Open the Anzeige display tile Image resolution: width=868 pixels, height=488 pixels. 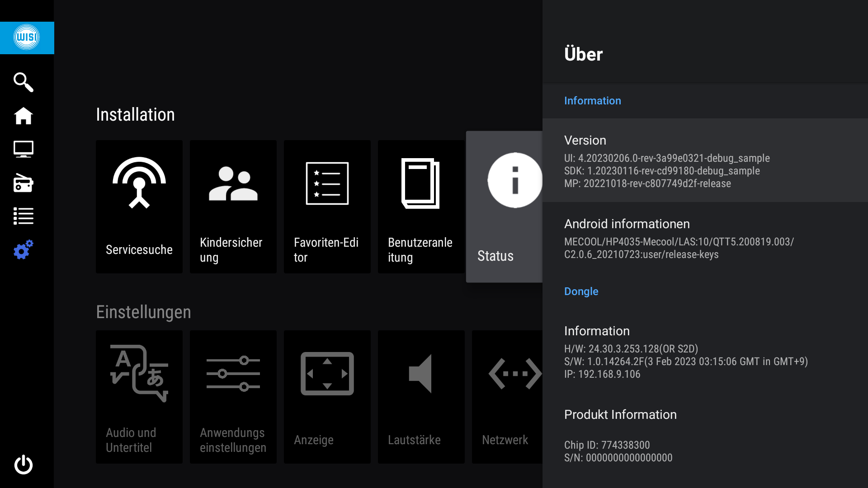[327, 397]
